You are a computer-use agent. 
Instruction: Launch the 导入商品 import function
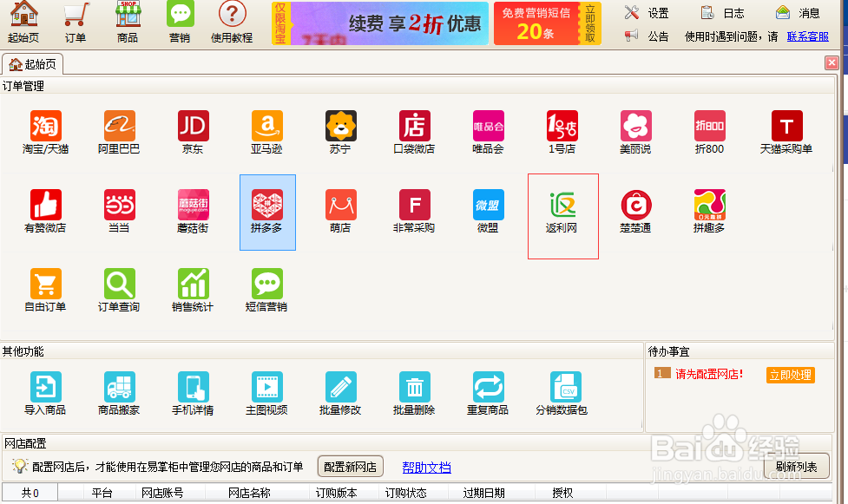[45, 394]
